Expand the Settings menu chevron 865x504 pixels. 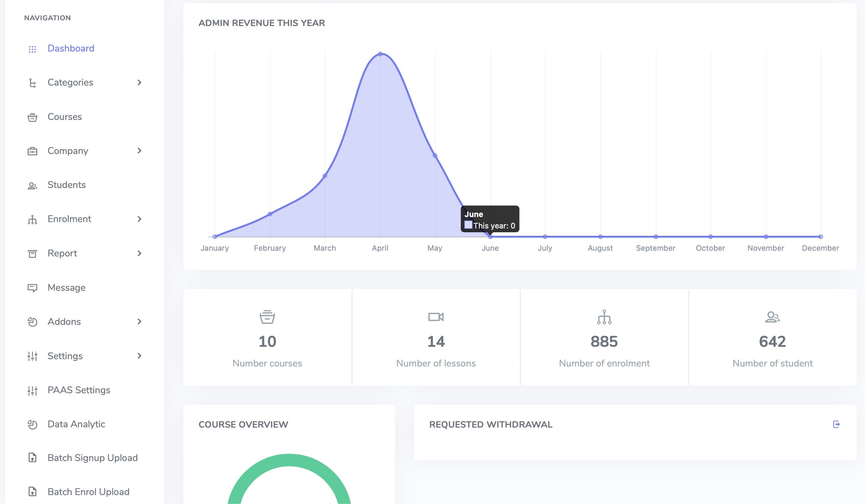coord(139,356)
